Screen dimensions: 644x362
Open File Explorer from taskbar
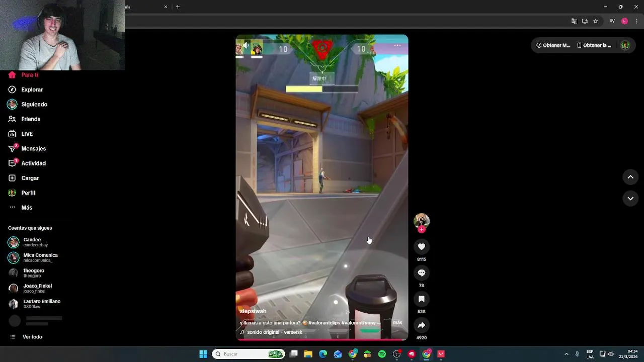click(308, 354)
